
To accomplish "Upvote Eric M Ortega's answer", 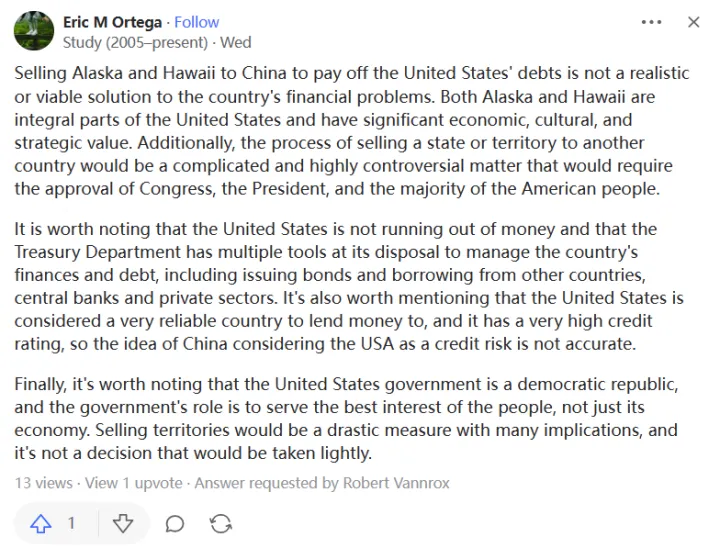I will pyautogui.click(x=41, y=523).
